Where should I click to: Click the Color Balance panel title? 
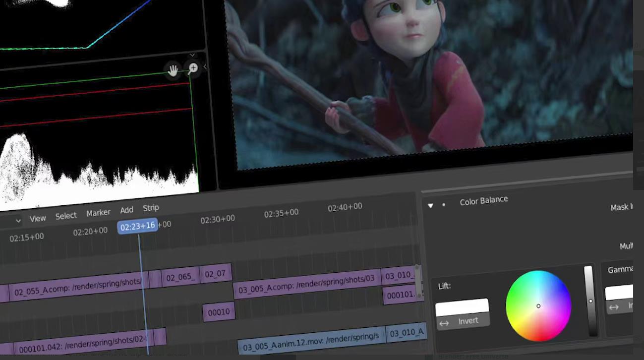pos(484,202)
